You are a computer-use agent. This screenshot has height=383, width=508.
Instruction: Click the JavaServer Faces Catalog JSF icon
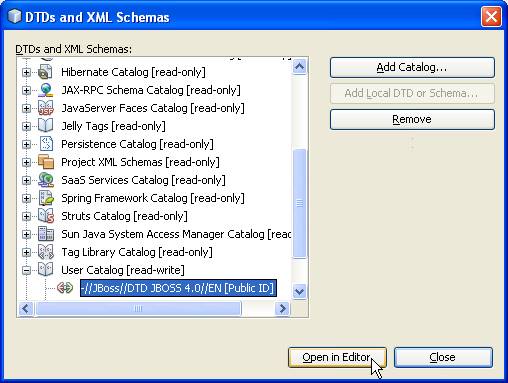click(x=46, y=108)
